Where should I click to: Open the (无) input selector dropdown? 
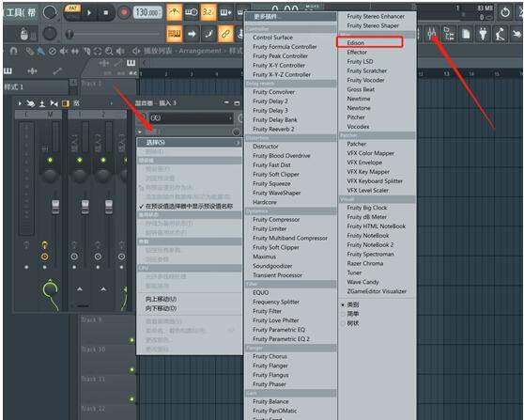pos(191,117)
